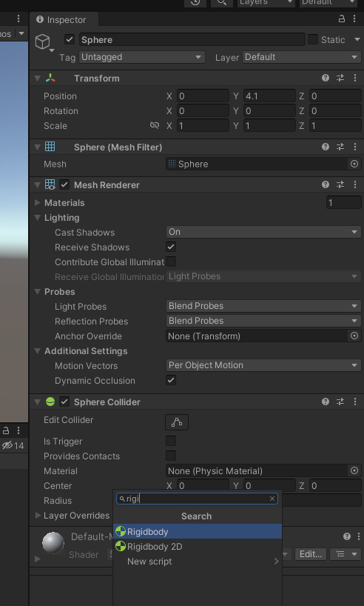Open Inspector panel kebab menu
The image size is (364, 606).
click(354, 19)
